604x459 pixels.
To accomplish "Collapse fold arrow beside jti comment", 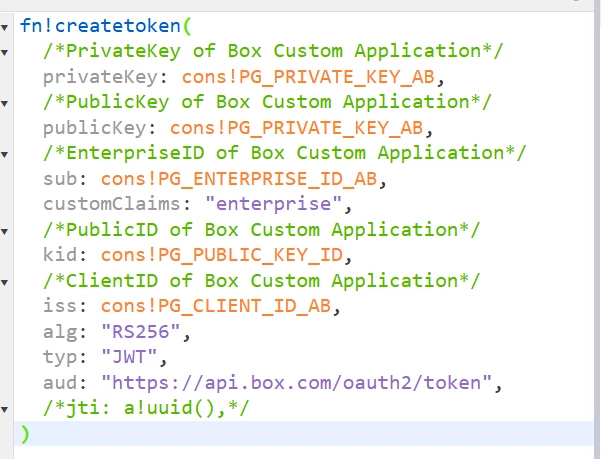I will tap(5, 410).
